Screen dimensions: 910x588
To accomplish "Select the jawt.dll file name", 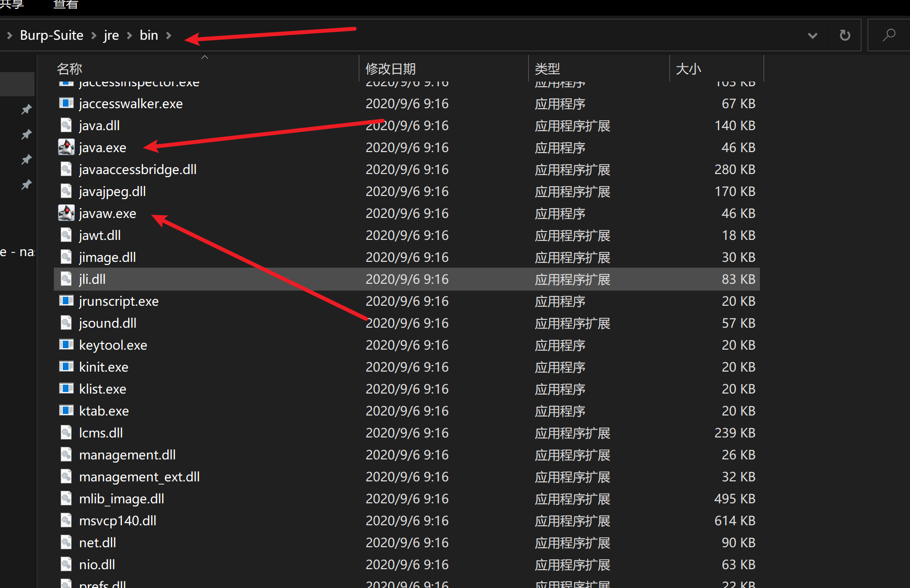I will (x=99, y=236).
